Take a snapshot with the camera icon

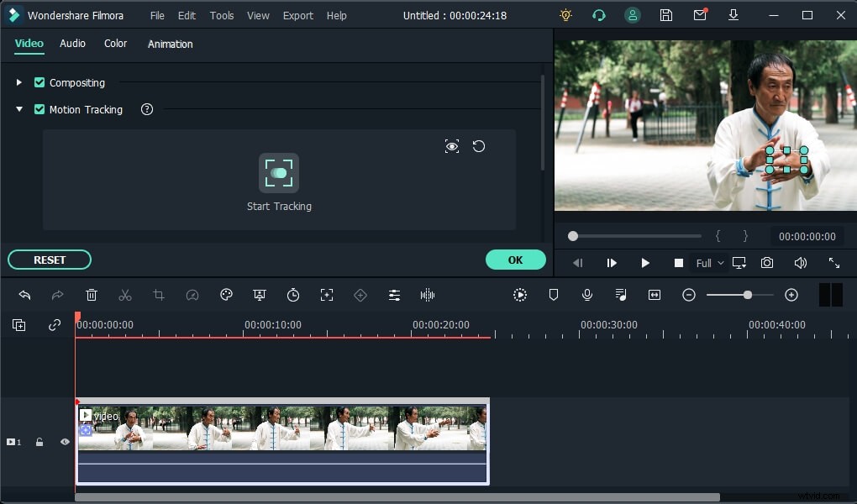pyautogui.click(x=767, y=263)
